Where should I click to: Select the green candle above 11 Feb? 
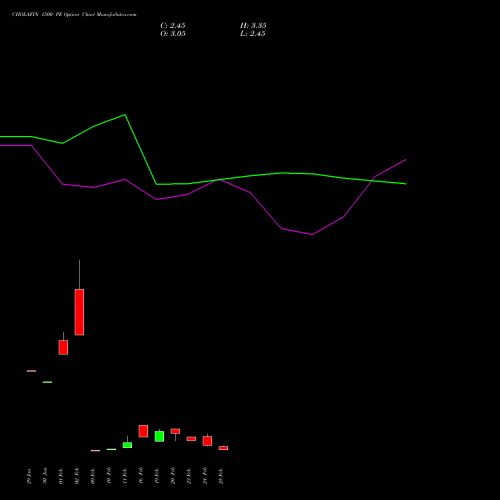coord(127,445)
